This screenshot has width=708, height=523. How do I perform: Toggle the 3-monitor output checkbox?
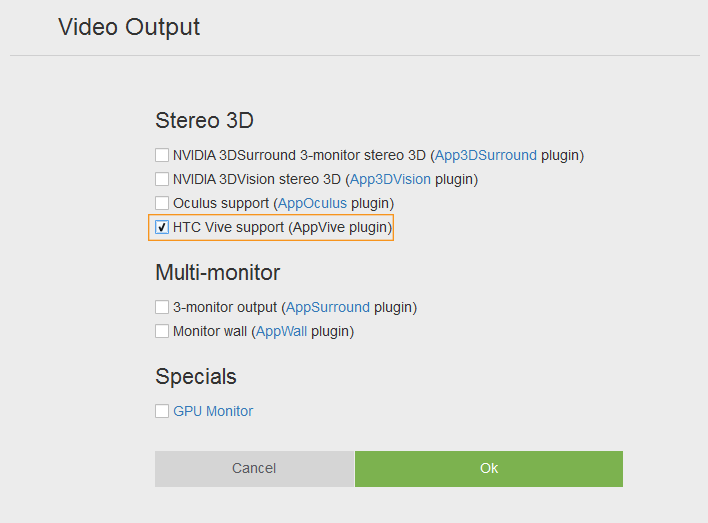(162, 307)
